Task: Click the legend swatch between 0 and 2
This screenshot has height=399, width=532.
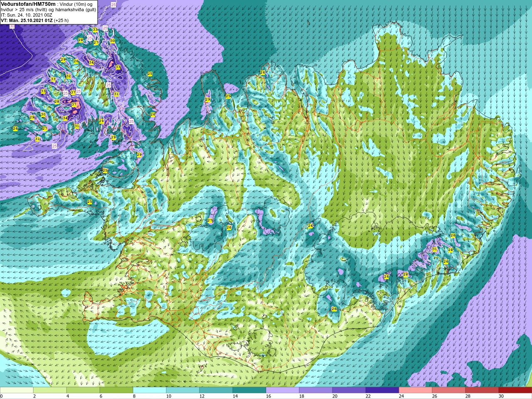Action: coord(17,390)
